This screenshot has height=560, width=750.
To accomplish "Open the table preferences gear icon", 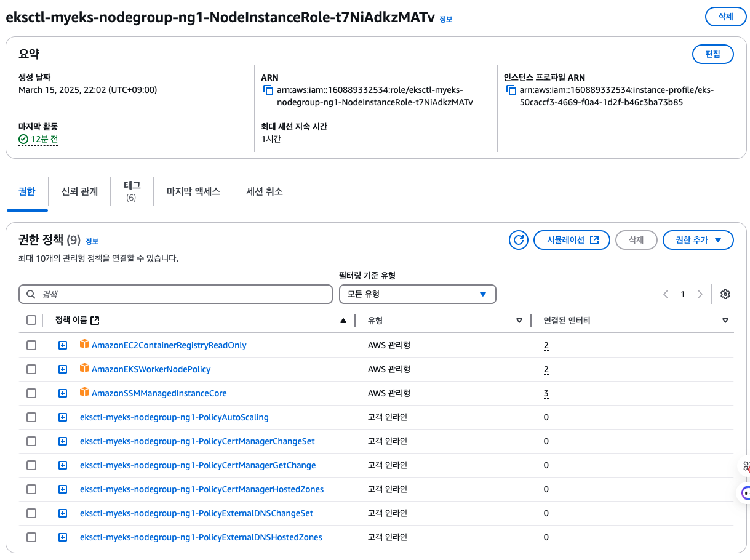I will tap(725, 294).
